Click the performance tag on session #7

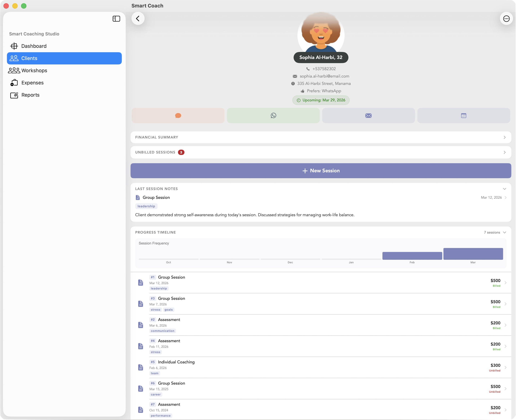coord(161,416)
